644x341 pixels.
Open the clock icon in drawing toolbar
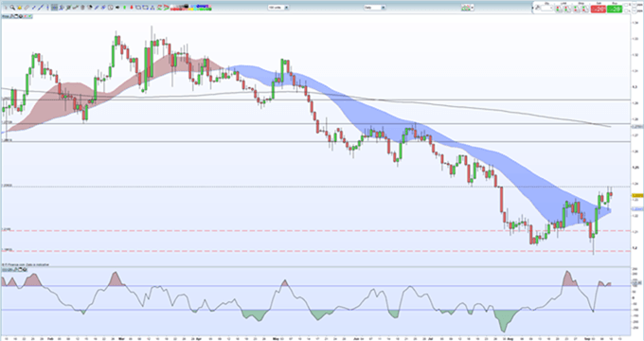pyautogui.click(x=111, y=8)
